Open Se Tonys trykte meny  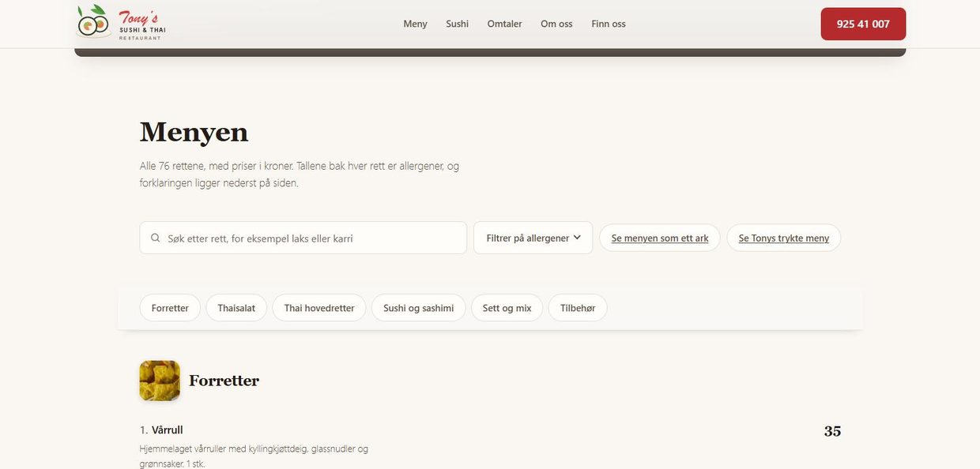coord(784,238)
